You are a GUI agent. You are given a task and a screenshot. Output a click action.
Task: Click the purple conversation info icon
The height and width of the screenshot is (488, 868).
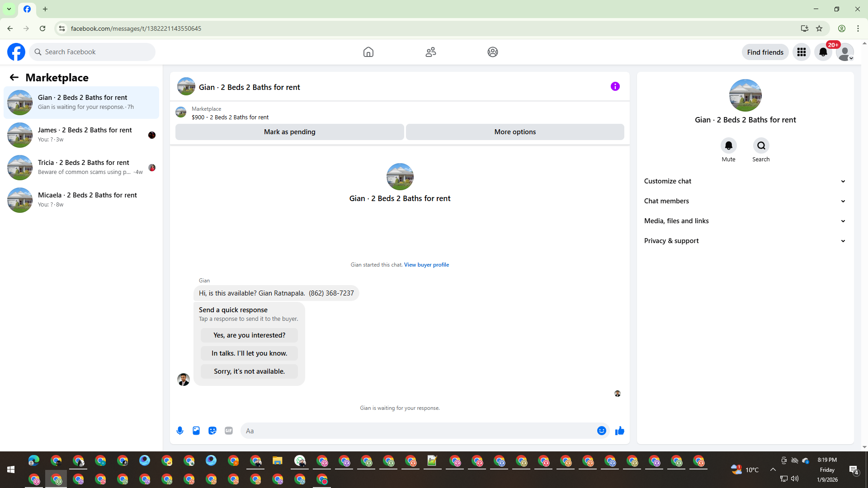click(x=615, y=86)
